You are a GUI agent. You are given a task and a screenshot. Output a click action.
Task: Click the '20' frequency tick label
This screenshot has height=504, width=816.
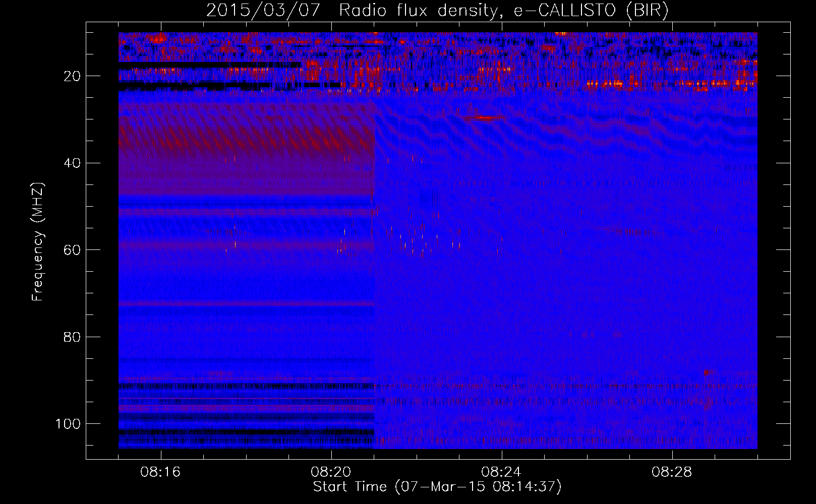(72, 77)
